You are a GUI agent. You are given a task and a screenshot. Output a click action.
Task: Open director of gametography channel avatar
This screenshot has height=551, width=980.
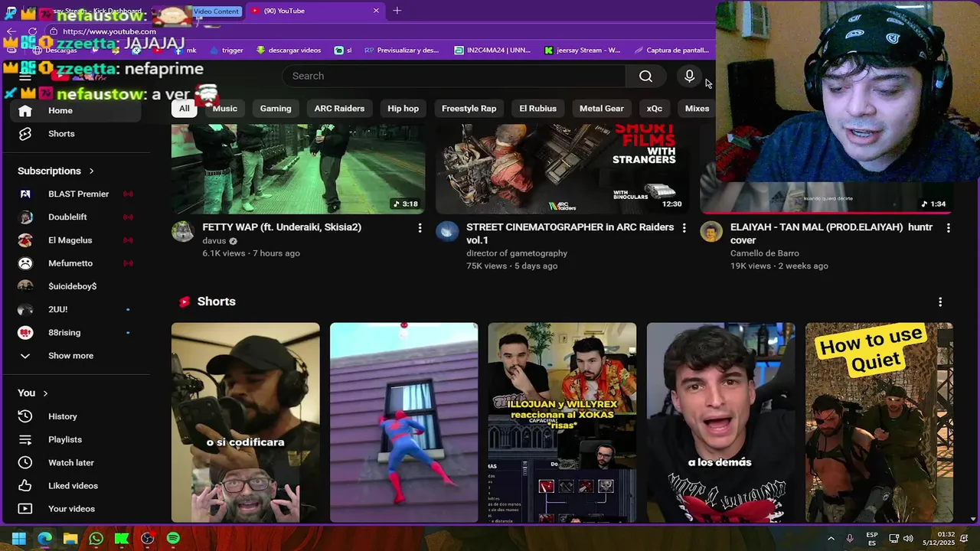(447, 231)
